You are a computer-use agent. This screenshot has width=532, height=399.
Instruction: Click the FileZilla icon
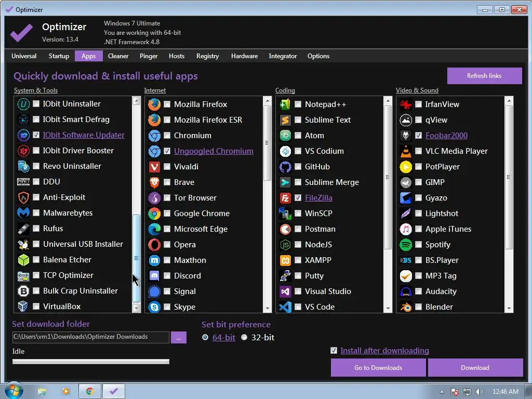point(285,198)
